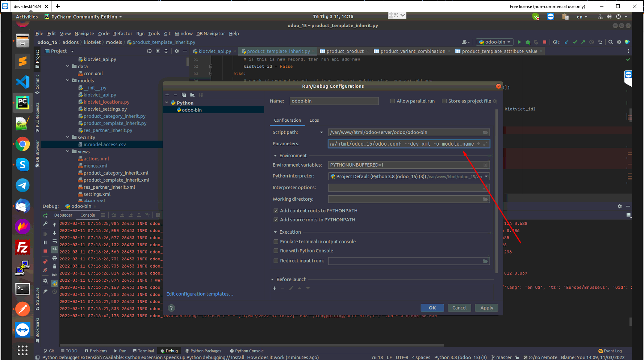The width and height of the screenshot is (644, 360).
Task: Collapse the Python configurations node
Action: [167, 103]
